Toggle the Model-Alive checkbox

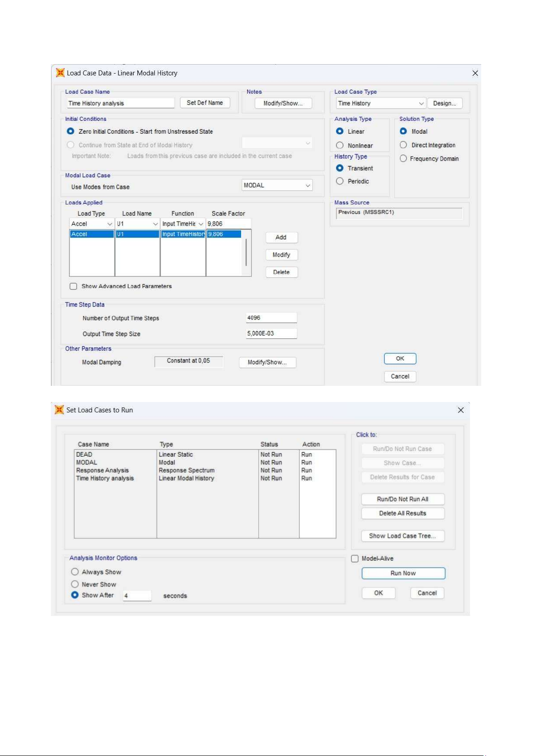pyautogui.click(x=355, y=559)
